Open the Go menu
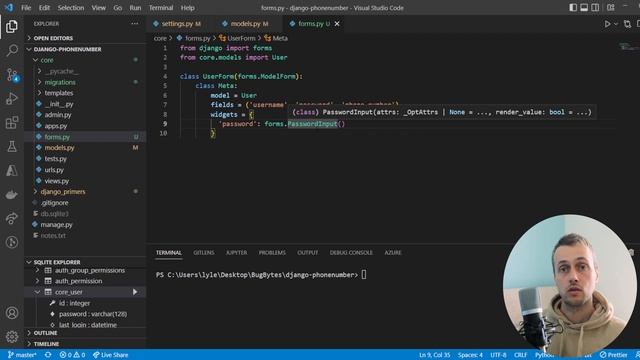This screenshot has height=360, width=640. [x=118, y=8]
